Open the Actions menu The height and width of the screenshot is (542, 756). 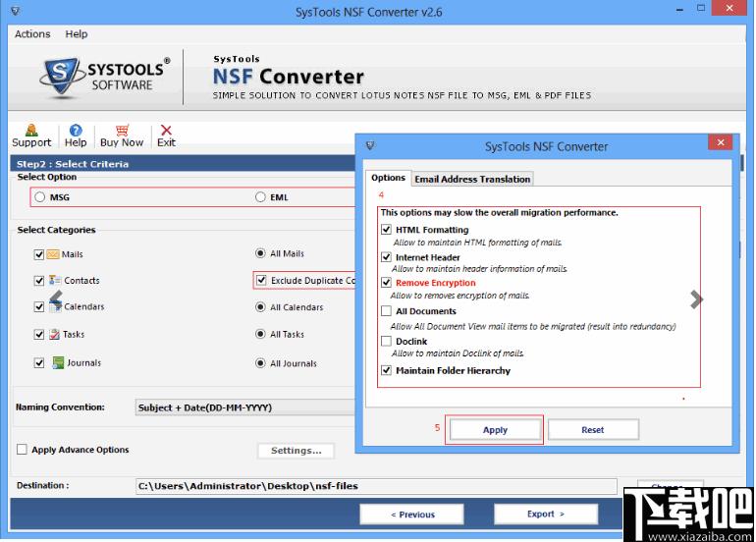(x=32, y=33)
